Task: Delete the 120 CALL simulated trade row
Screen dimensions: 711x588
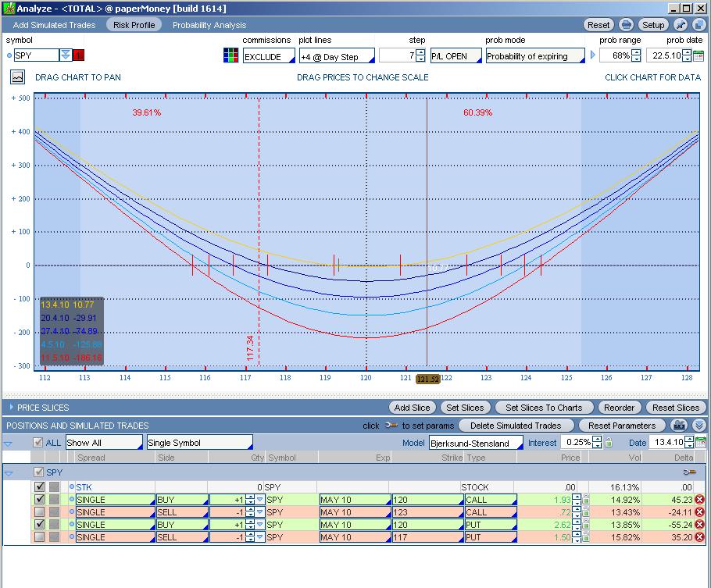Action: coord(699,500)
